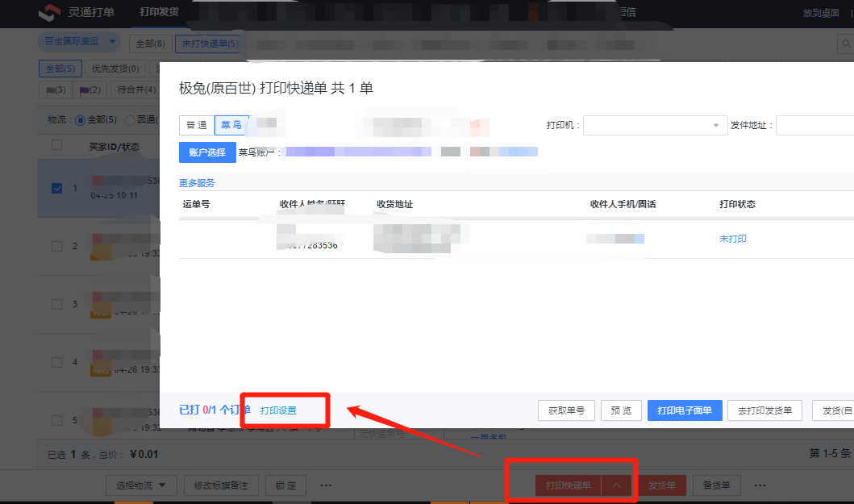This screenshot has width=854, height=504.
Task: Open more options beside 锁定
Action: pos(327,485)
